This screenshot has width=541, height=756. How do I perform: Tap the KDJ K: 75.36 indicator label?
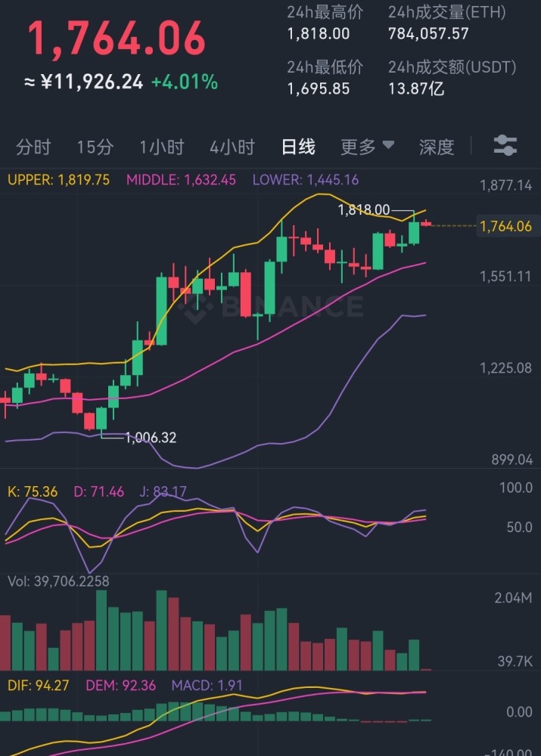pos(32,492)
